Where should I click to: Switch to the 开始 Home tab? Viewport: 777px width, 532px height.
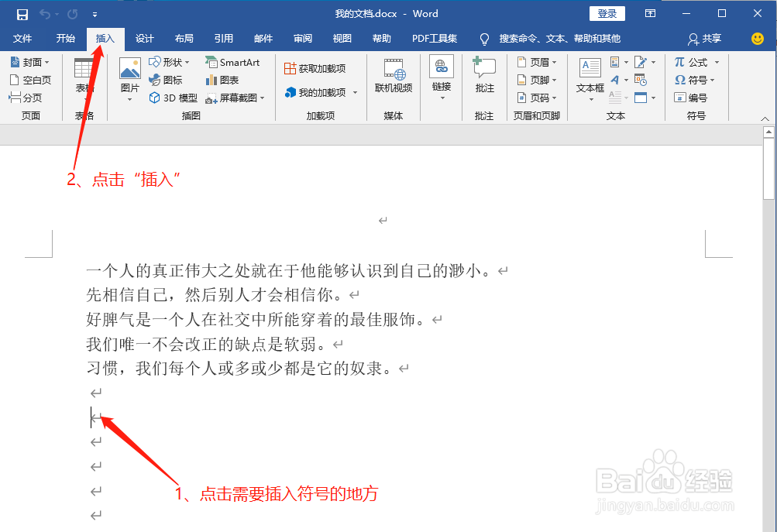65,39
